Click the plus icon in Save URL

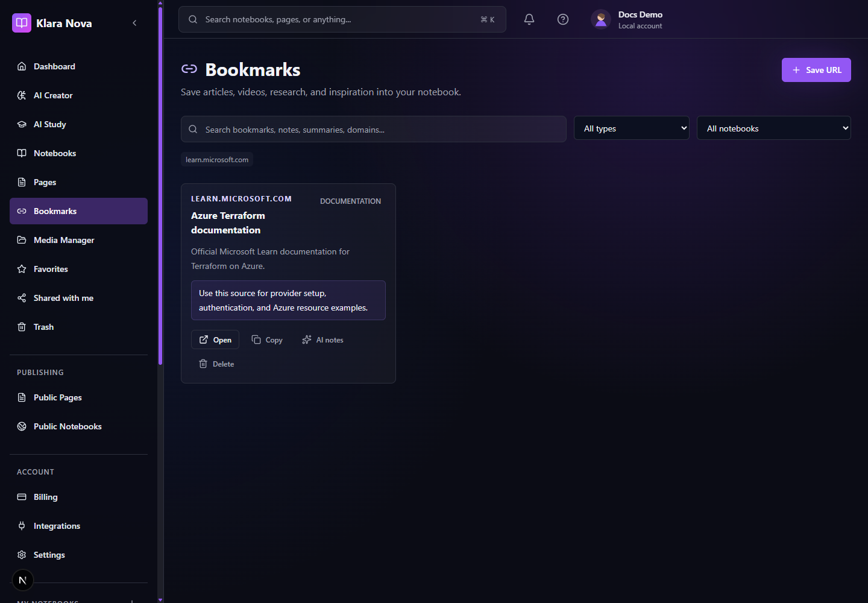(x=796, y=70)
